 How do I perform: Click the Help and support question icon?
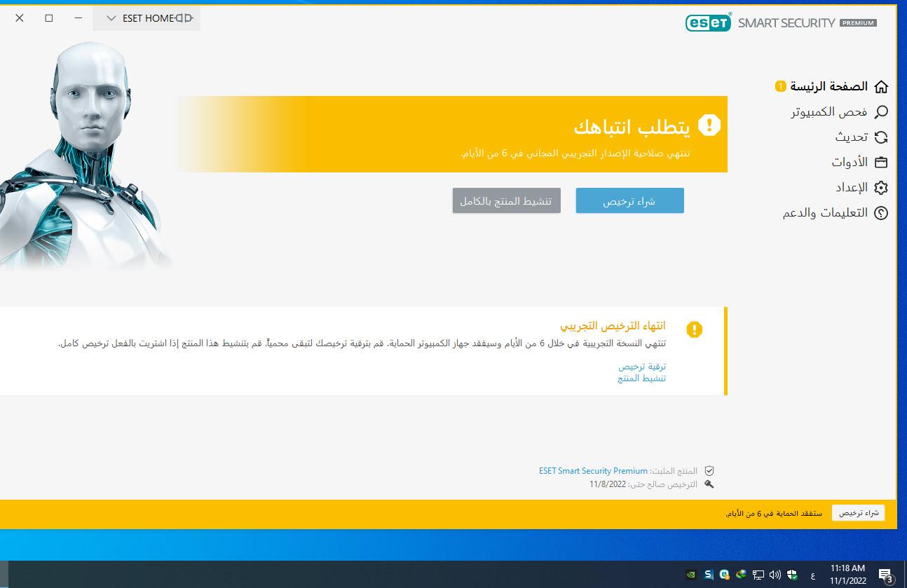tap(881, 213)
